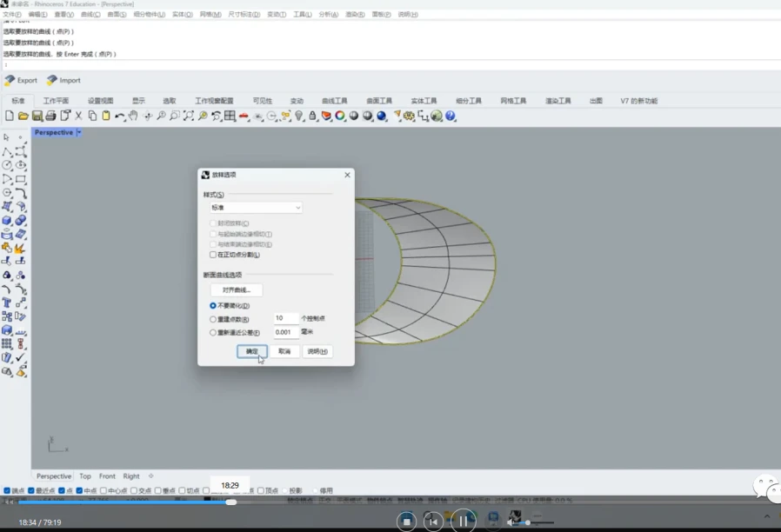This screenshot has height=532, width=781.
Task: Click the Save file icon in toolbar
Action: click(x=37, y=116)
